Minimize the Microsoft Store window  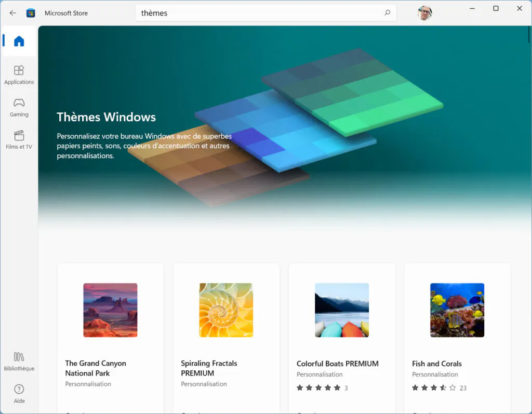click(x=472, y=8)
